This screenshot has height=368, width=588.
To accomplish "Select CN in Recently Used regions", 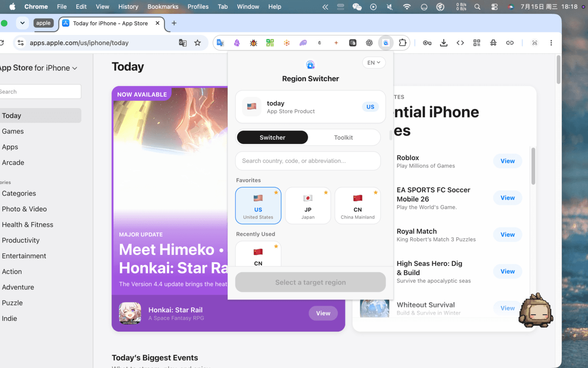I will [x=258, y=253].
